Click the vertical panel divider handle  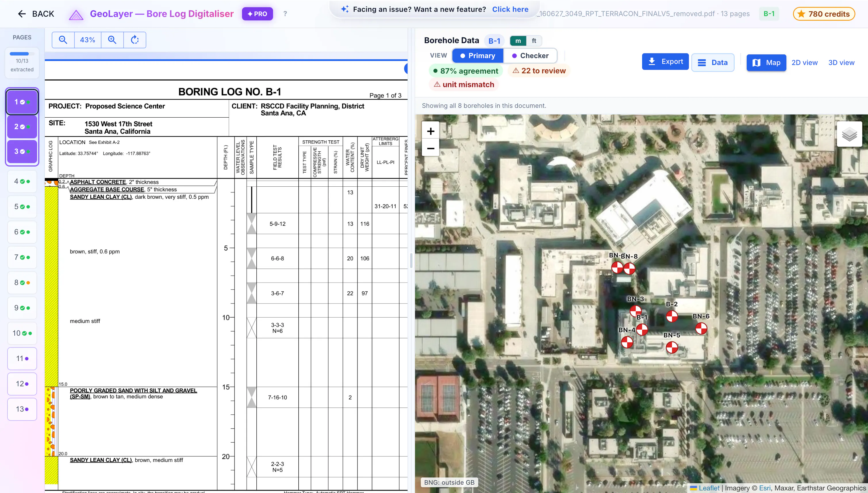click(x=411, y=260)
